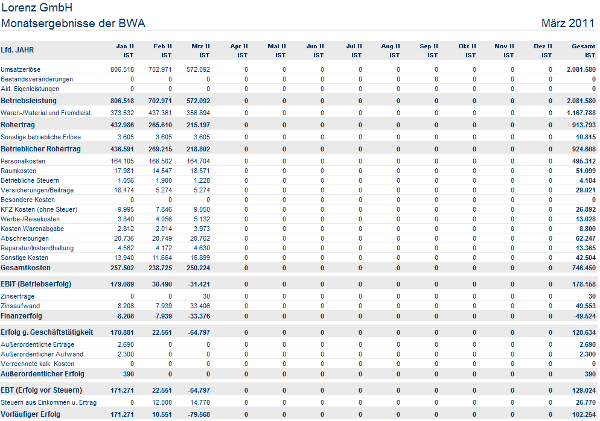Click the Vorläufiger Erfolg March value -79.568
600x421 pixels.
199,414
